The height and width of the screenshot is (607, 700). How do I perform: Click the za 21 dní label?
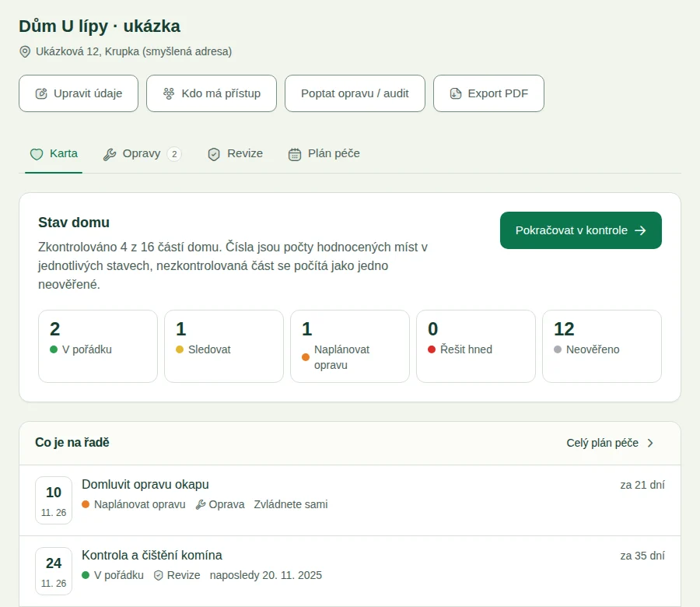coord(642,485)
